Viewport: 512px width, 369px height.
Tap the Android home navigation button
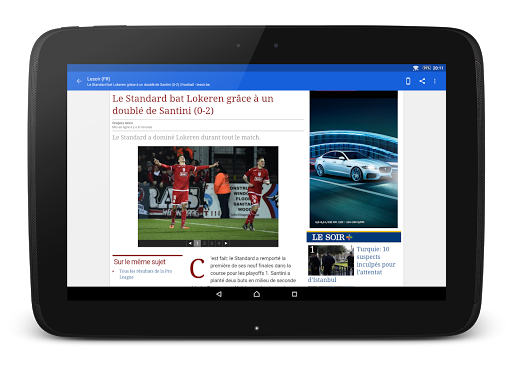tap(257, 294)
